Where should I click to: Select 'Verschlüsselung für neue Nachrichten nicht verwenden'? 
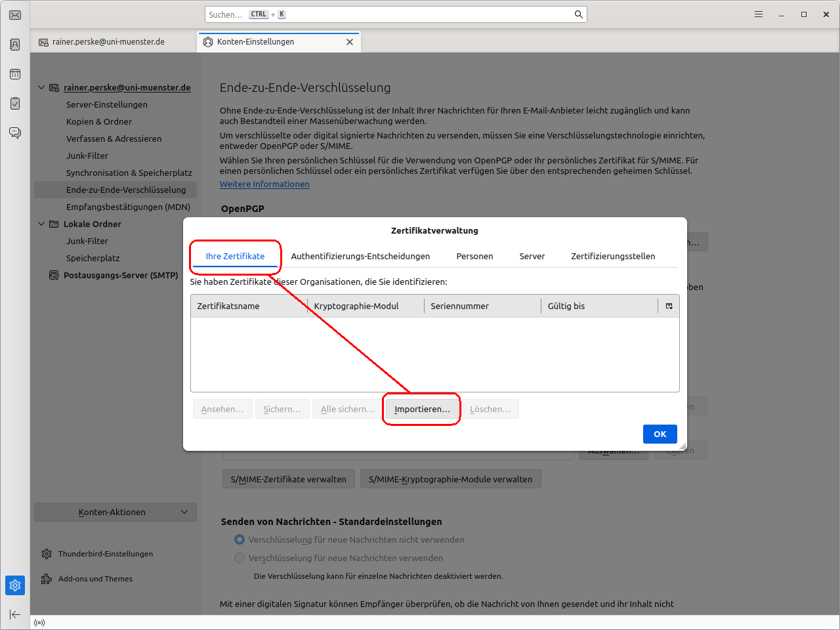point(240,539)
